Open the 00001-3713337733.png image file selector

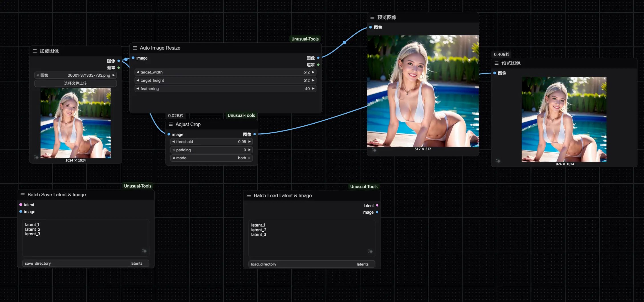[76, 75]
